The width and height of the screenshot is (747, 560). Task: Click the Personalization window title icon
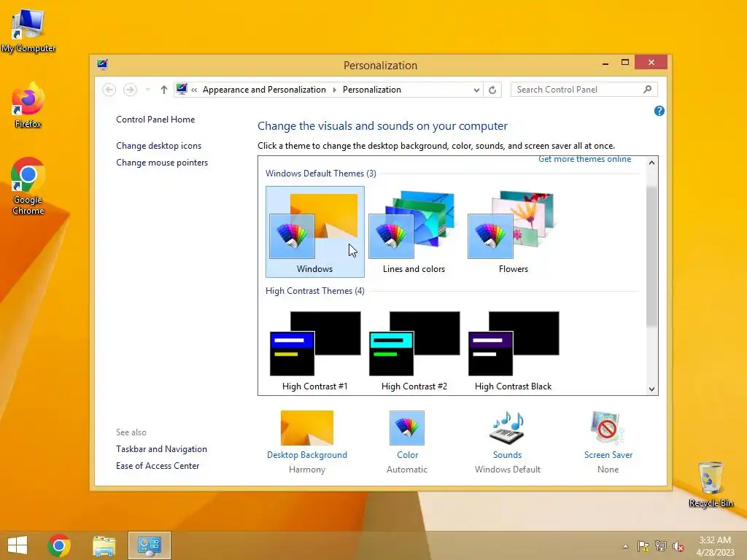(x=102, y=64)
